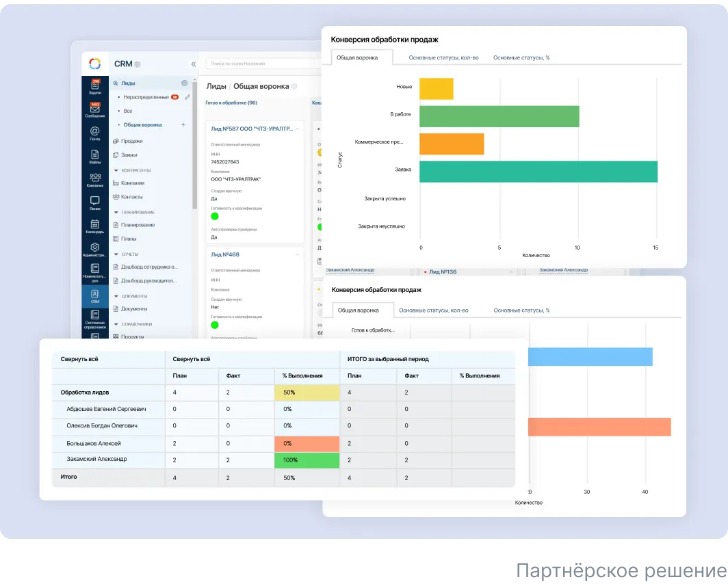This screenshot has height=584, width=728.
Task: Open Администрирование gear icon in sidebar
Action: (x=95, y=249)
